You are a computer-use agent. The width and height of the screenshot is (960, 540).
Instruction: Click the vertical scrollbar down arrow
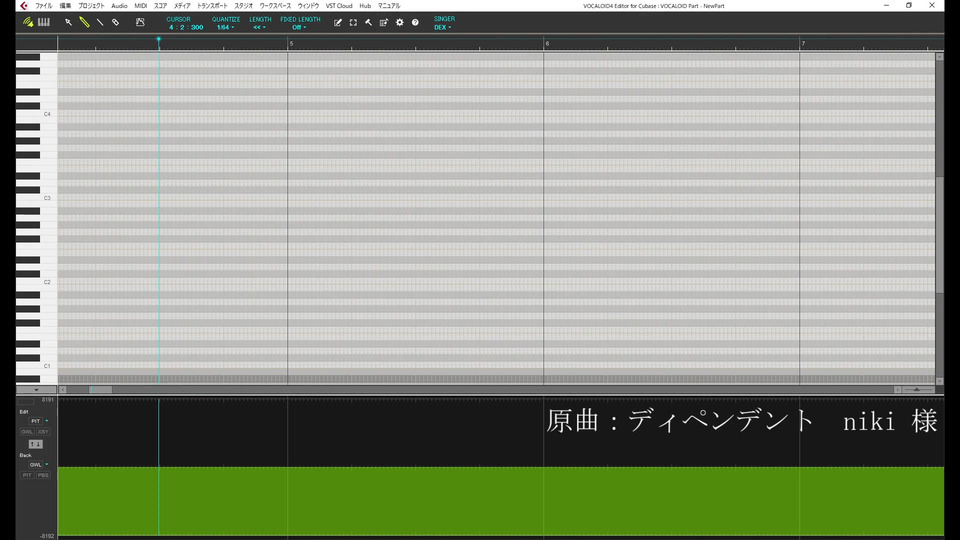(x=939, y=381)
